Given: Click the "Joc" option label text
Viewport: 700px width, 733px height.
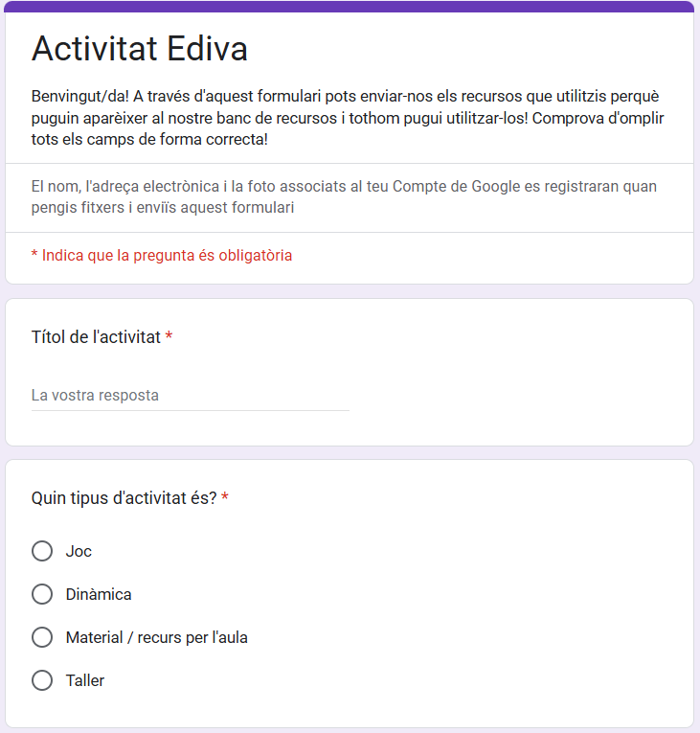Looking at the screenshot, I should click(79, 551).
